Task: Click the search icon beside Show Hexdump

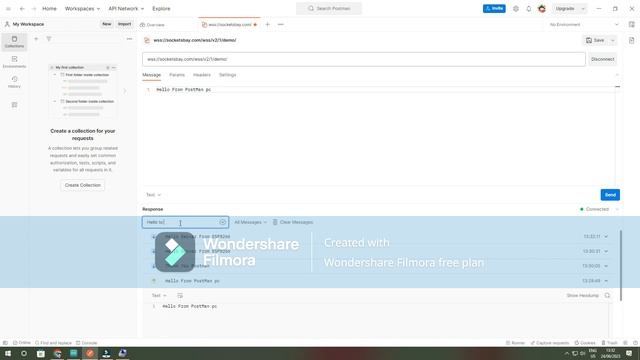Action: click(x=607, y=296)
